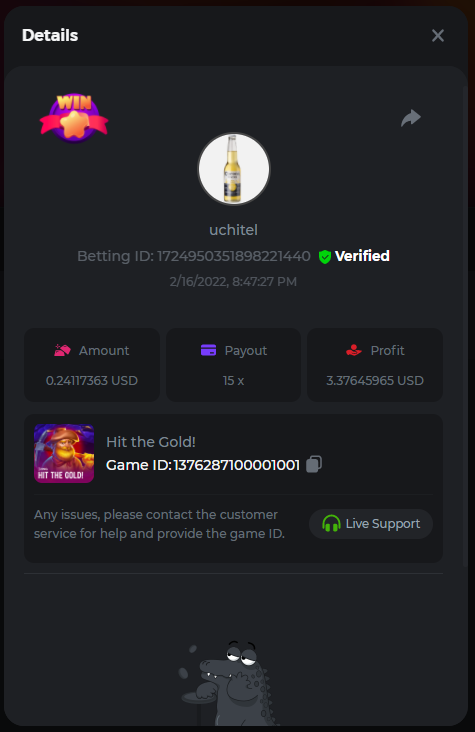Screen dimensions: 475x732
Task: Click the Profit hand icon
Action: [x=354, y=350]
